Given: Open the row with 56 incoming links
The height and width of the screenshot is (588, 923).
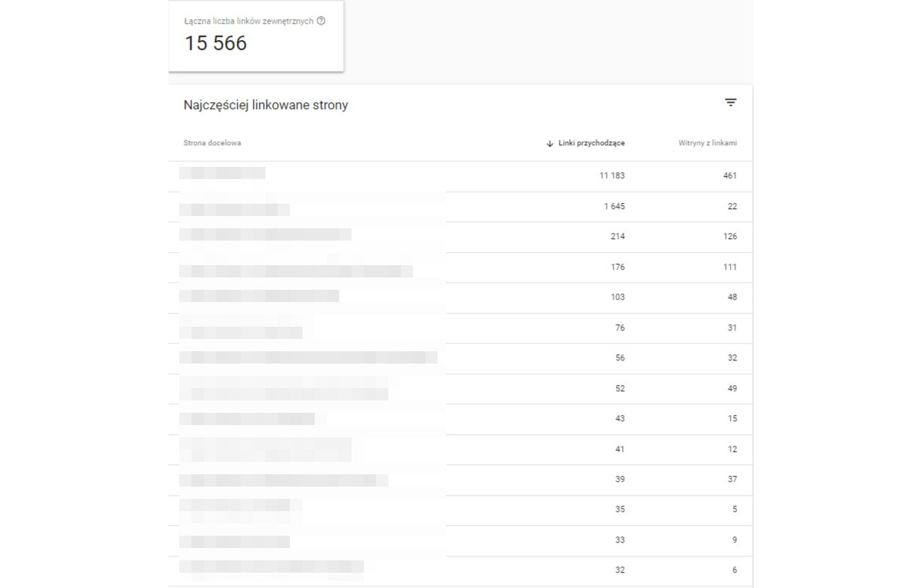Looking at the screenshot, I should pos(460,358).
